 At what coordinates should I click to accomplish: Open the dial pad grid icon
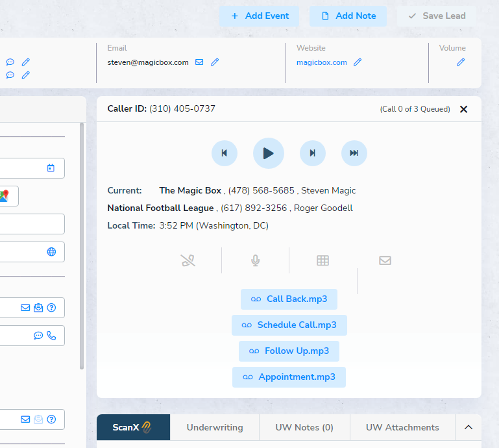pyautogui.click(x=323, y=260)
